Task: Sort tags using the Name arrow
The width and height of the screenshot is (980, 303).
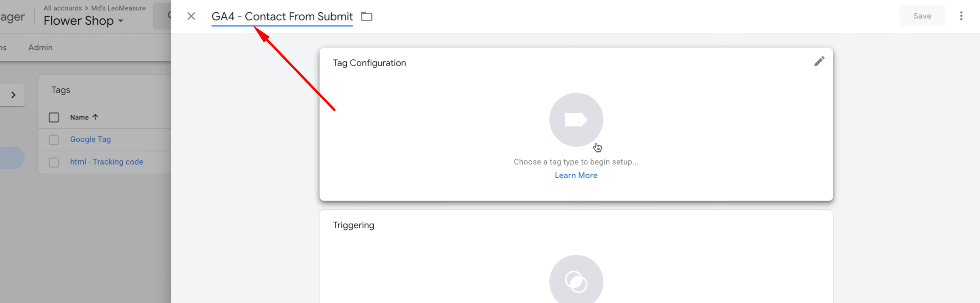Action: (x=95, y=117)
